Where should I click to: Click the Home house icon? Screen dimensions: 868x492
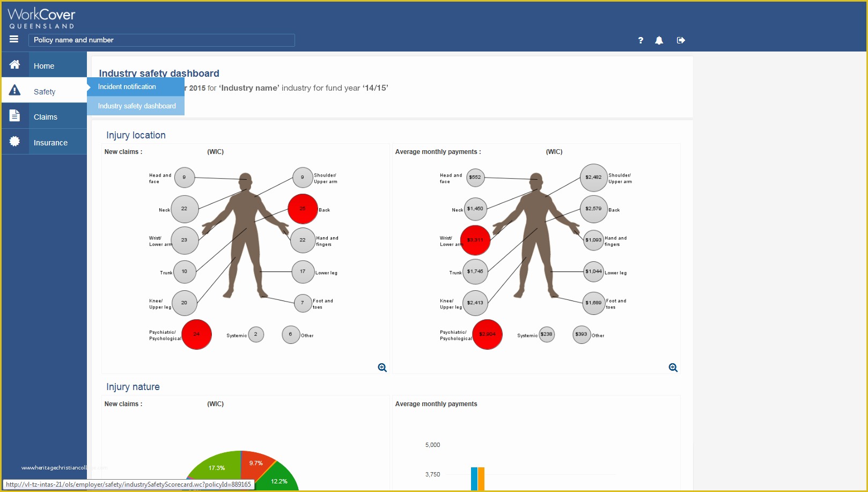(15, 64)
